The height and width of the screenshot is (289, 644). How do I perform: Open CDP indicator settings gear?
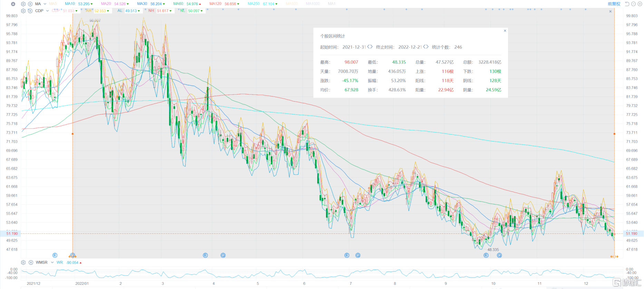click(x=23, y=11)
